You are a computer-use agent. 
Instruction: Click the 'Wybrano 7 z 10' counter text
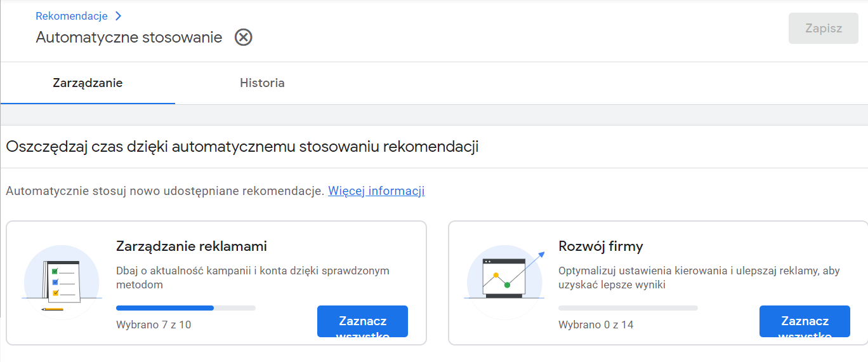(154, 325)
